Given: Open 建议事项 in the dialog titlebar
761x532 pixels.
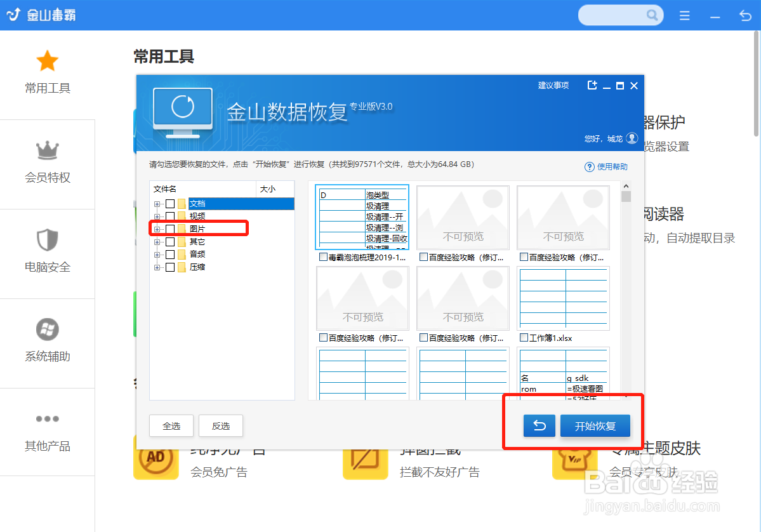Looking at the screenshot, I should pos(552,84).
